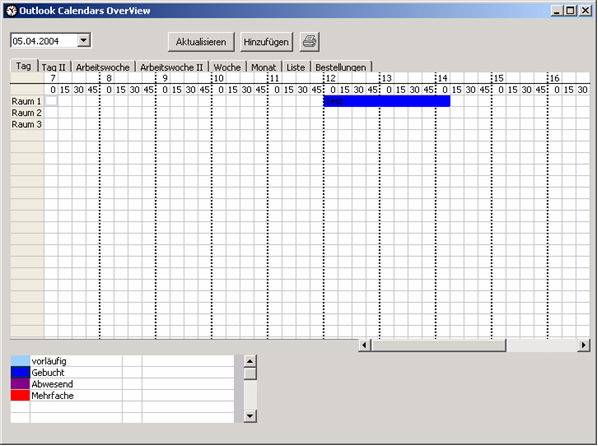Click the hour 12 header
The image size is (598, 446).
click(331, 78)
